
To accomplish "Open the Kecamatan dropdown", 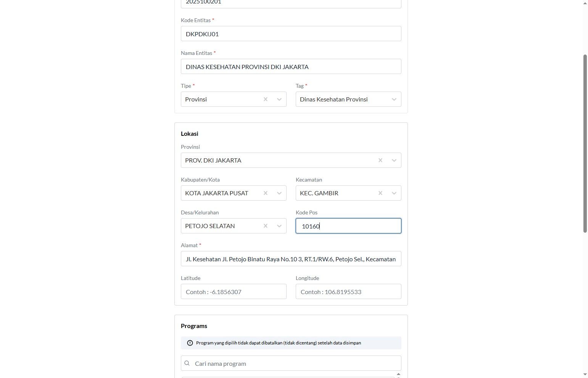I will pos(394,193).
